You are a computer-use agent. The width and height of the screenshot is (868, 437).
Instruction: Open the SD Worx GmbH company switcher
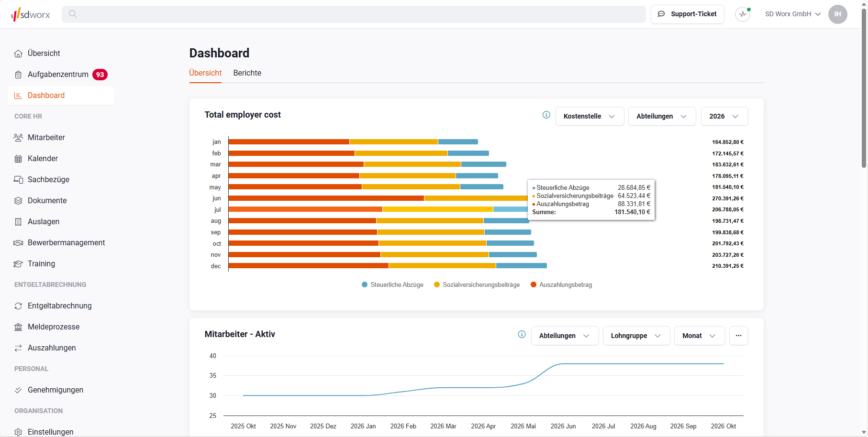(x=793, y=14)
